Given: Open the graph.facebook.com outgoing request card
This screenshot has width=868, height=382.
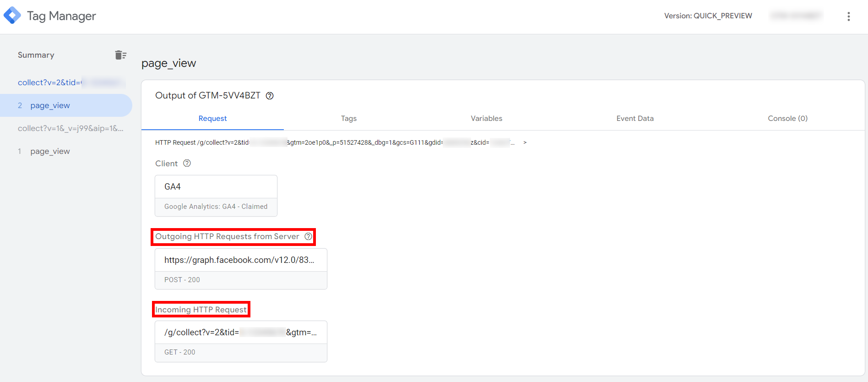Looking at the screenshot, I should (x=241, y=269).
